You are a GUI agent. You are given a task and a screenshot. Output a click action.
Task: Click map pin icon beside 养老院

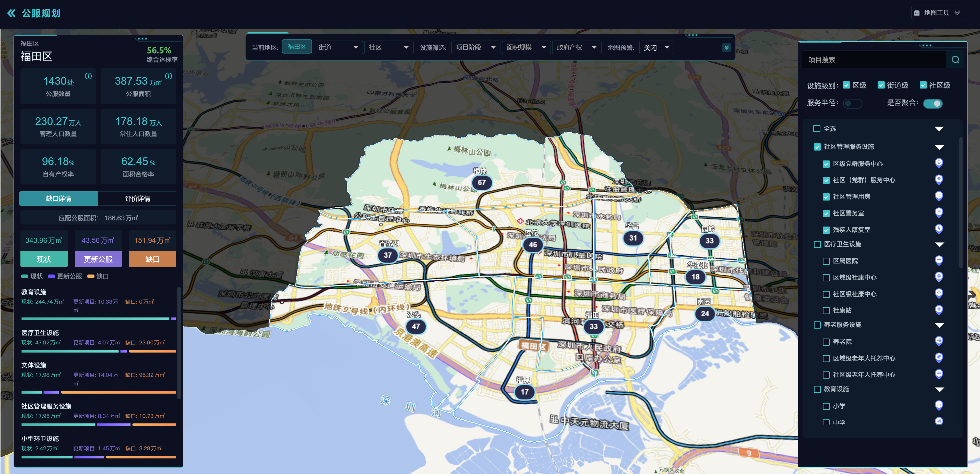(939, 341)
